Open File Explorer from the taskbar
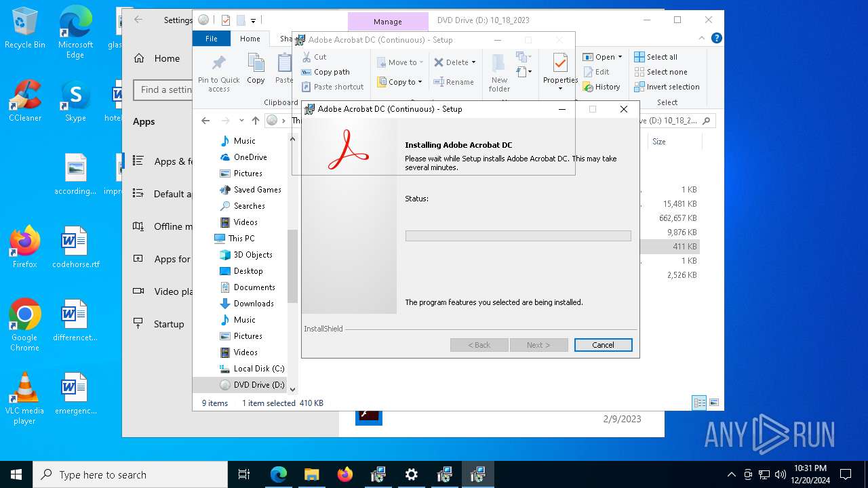 [x=312, y=474]
